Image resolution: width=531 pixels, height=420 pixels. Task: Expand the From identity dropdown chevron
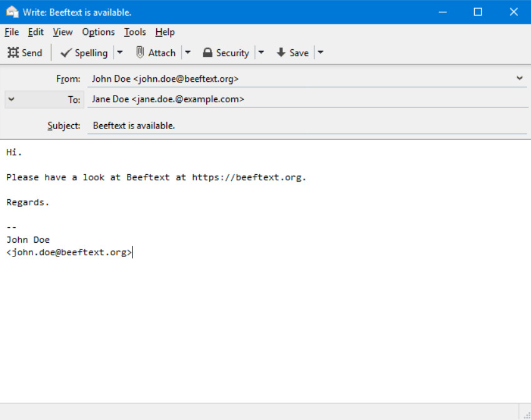click(520, 78)
